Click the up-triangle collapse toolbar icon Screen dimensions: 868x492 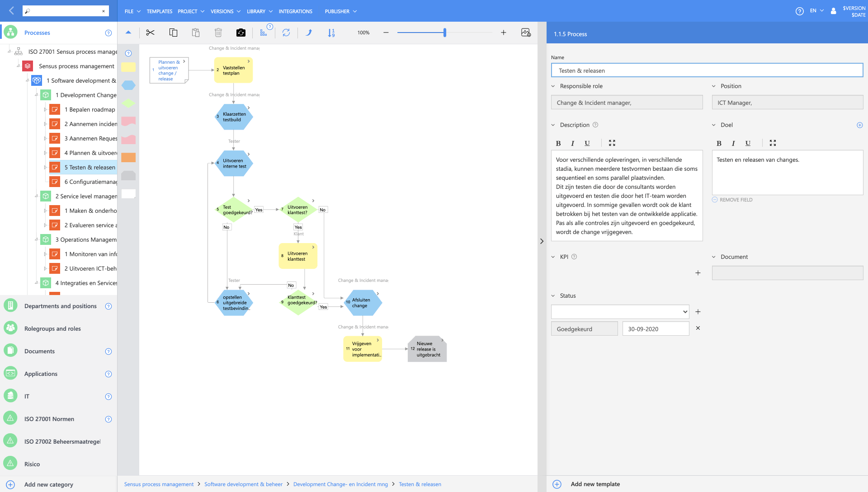tap(128, 33)
